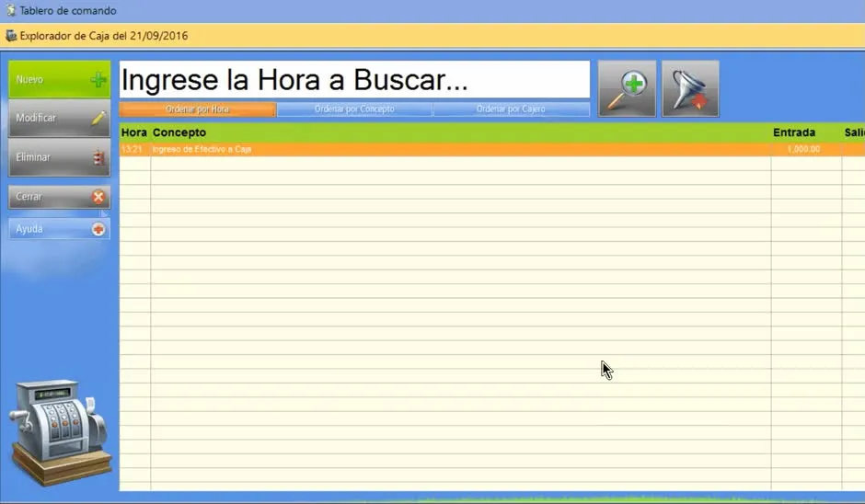Select the 'Ingreso de Efectivo a Caja' row
The image size is (865, 504).
tap(492, 149)
